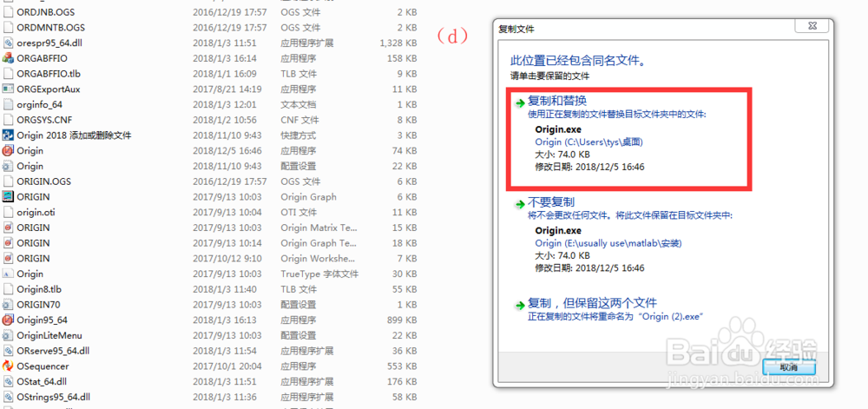Select the Origin8.tlb file icon
This screenshot has height=409, width=868.
pos(8,289)
